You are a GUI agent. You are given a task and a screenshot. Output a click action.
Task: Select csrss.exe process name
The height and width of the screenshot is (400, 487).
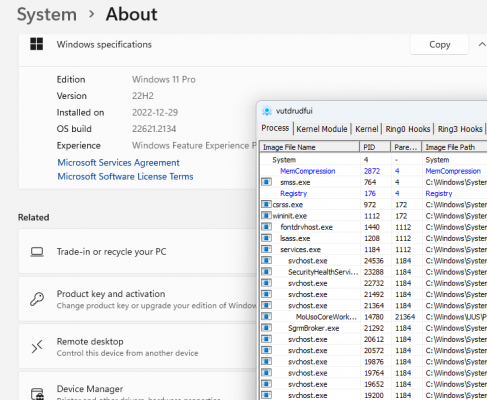[288, 205]
